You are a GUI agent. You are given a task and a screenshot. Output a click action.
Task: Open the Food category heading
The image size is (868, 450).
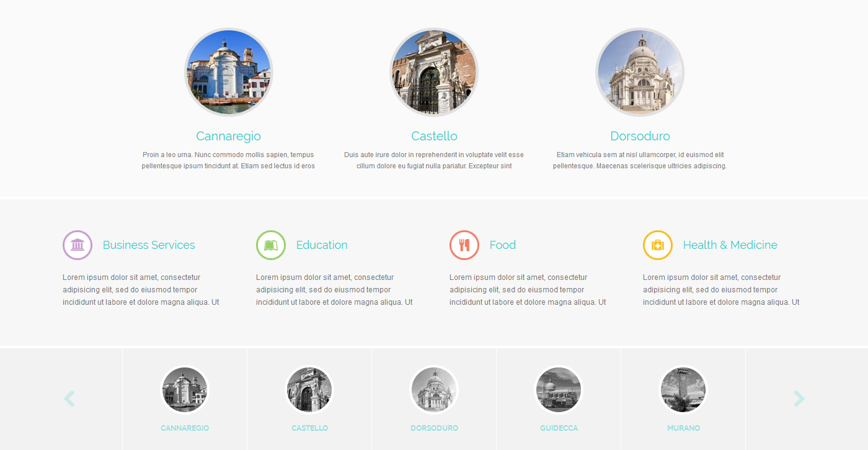[503, 245]
